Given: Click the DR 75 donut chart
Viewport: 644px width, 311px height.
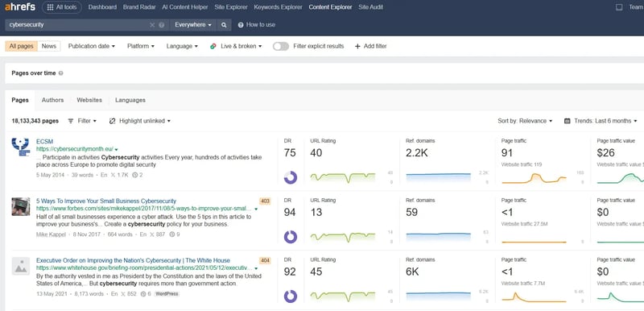Looking at the screenshot, I should pyautogui.click(x=291, y=177).
